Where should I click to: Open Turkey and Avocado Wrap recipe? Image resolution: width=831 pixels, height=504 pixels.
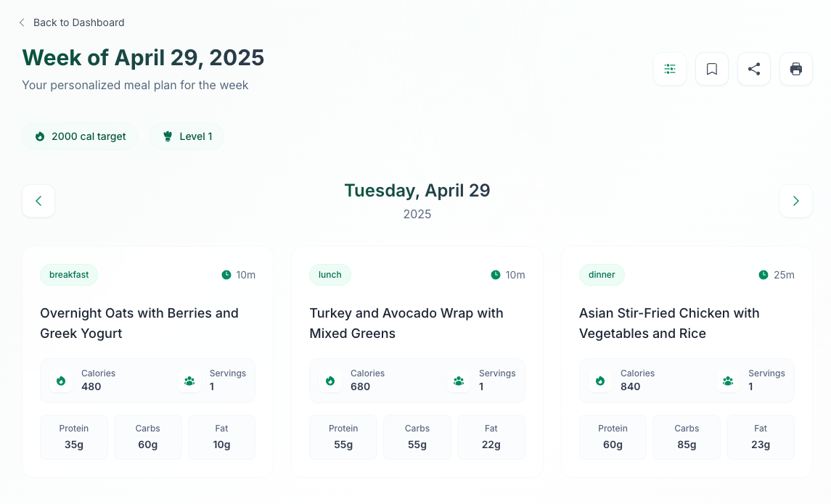406,323
